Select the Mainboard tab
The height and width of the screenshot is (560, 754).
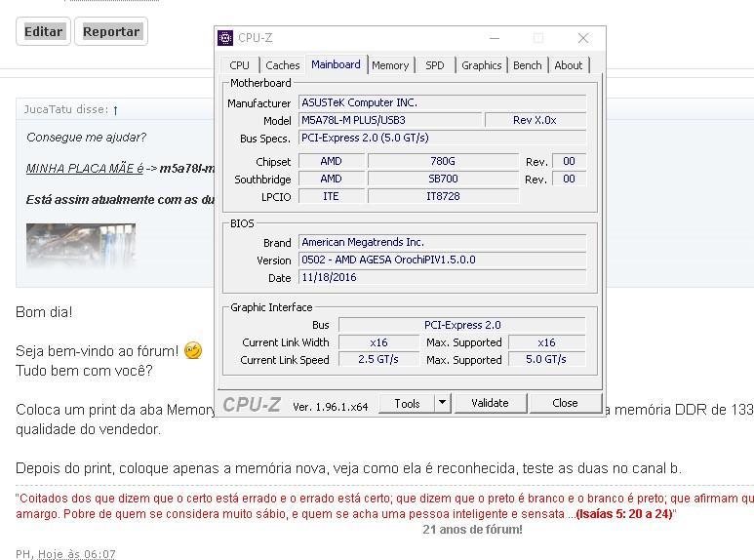[336, 64]
